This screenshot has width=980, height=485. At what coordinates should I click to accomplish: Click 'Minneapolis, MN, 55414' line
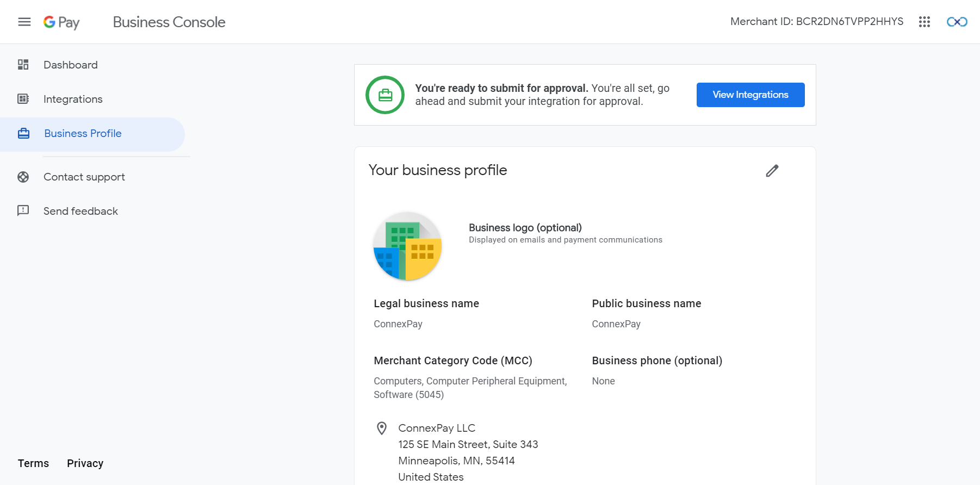456,461
